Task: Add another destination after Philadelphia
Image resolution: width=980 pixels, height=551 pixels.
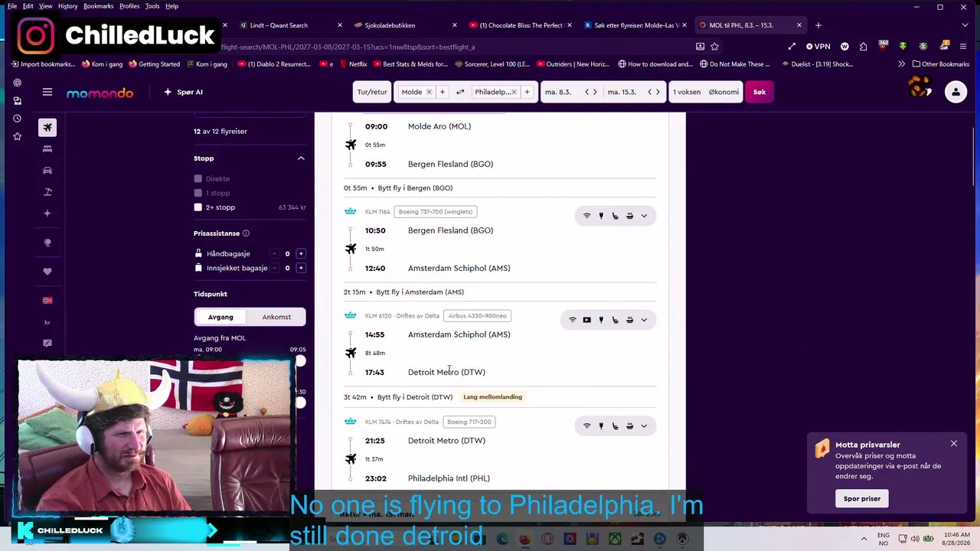Action: point(527,92)
